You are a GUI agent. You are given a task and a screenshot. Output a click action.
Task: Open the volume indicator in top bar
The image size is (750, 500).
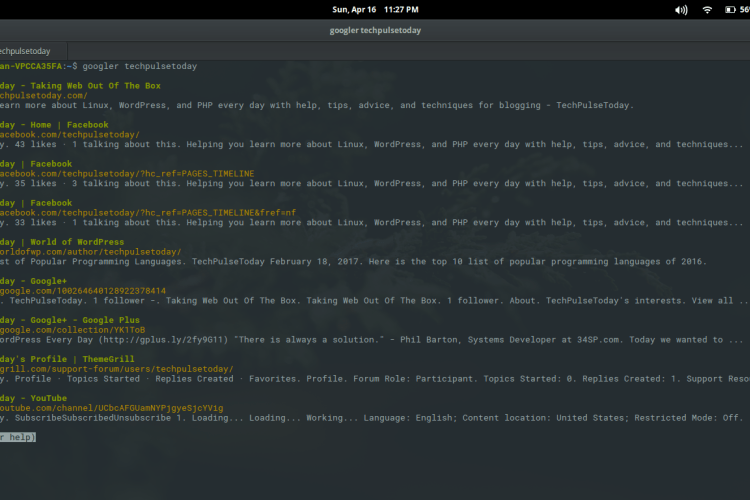681,10
